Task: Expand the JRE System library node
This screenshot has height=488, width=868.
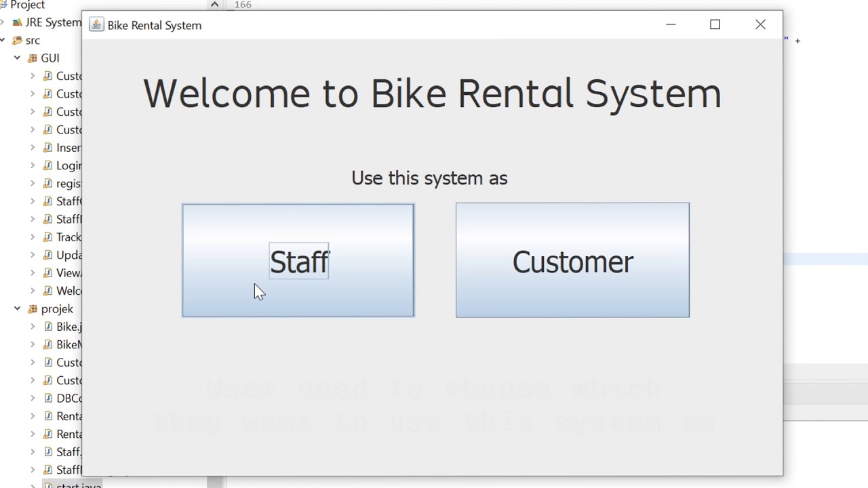Action: 3,22
